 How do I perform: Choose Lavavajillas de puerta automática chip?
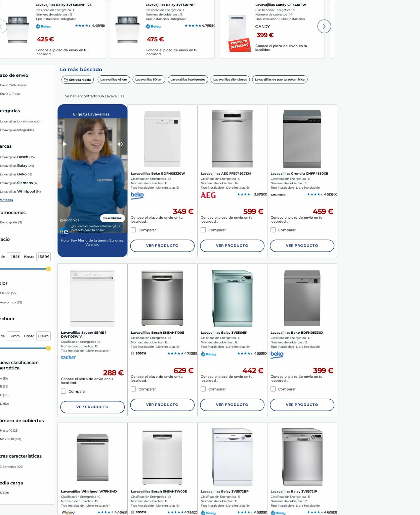280,79
